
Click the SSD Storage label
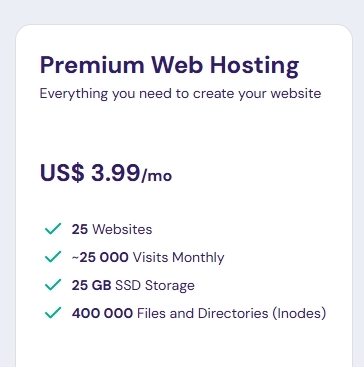tap(155, 286)
